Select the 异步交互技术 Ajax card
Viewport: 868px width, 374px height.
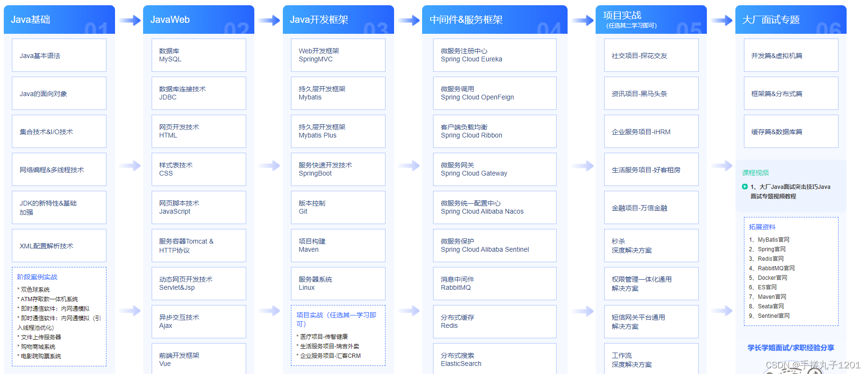199,322
